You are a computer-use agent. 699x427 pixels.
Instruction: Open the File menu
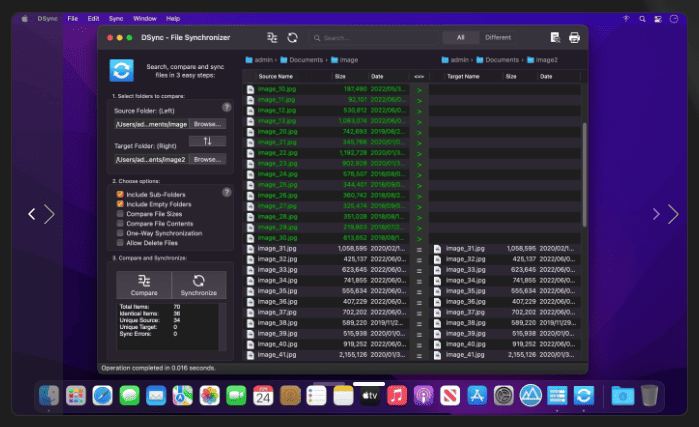(73, 19)
